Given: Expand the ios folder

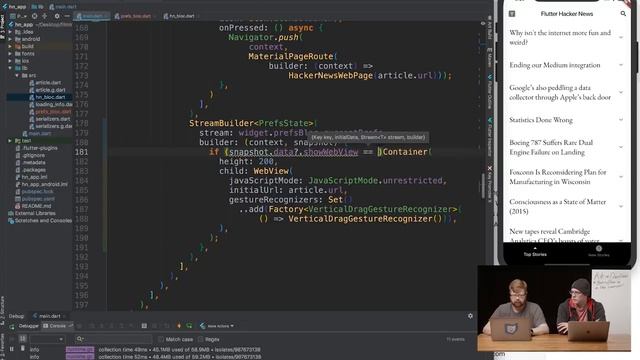Looking at the screenshot, I should [x=10, y=61].
